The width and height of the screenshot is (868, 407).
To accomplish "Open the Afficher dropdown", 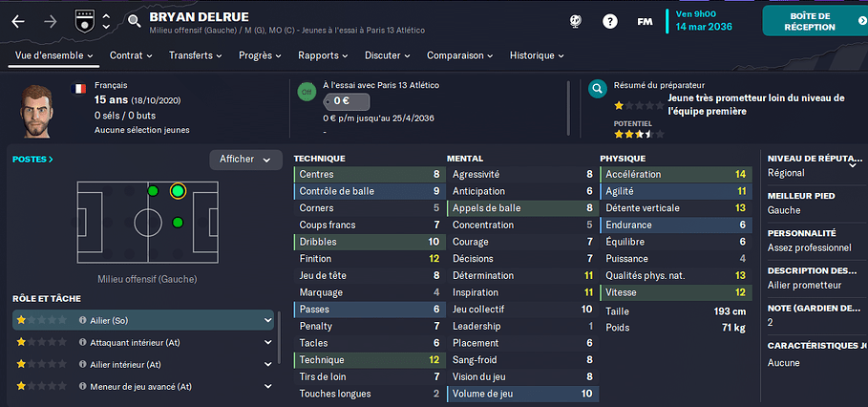I will coord(245,160).
